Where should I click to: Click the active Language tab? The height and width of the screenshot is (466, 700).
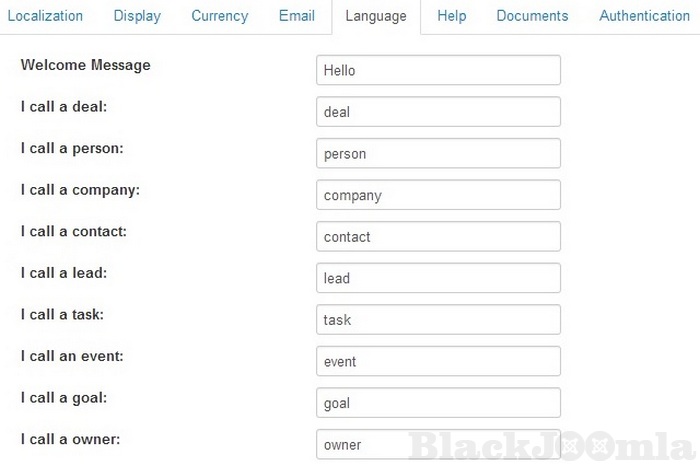376,16
